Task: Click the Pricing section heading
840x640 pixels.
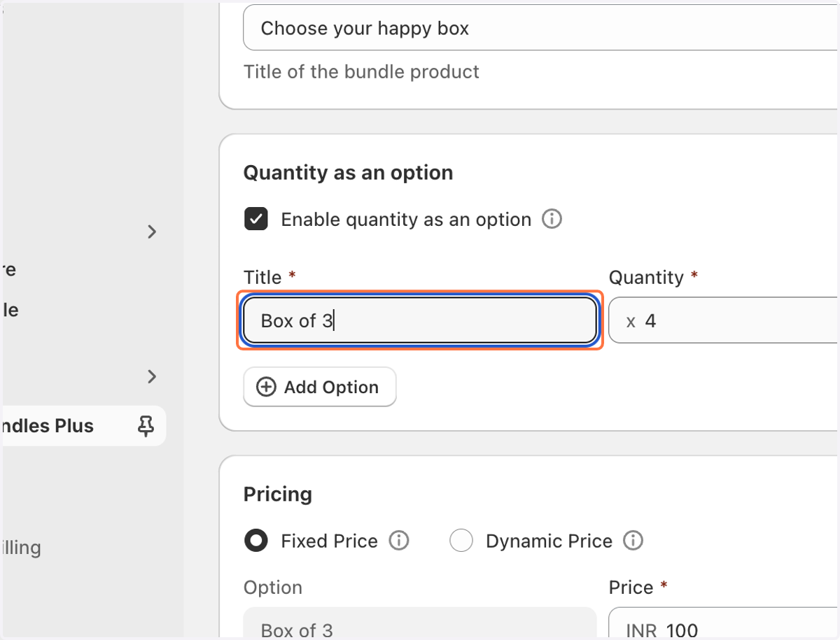Action: click(278, 495)
